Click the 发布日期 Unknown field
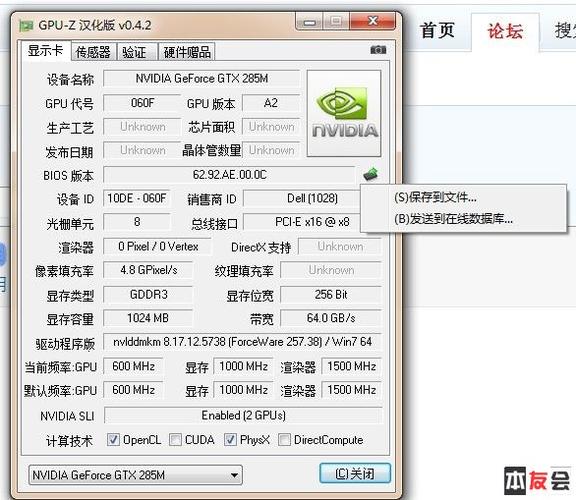Viewport: 576px width, 500px height. (x=142, y=150)
